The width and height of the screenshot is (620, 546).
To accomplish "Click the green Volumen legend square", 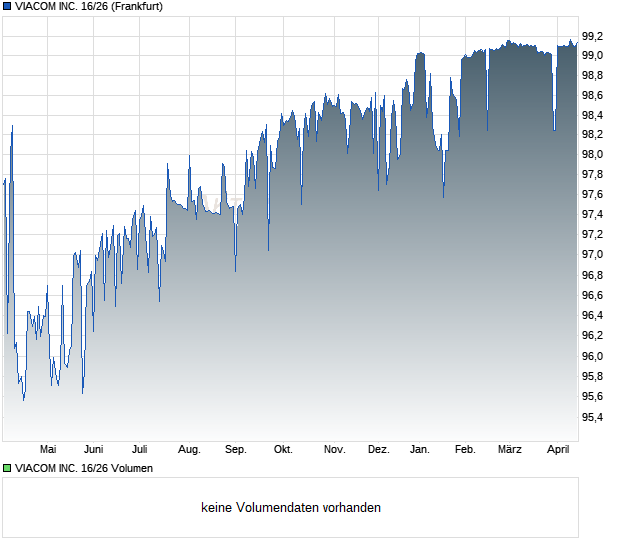I will click(7, 469).
